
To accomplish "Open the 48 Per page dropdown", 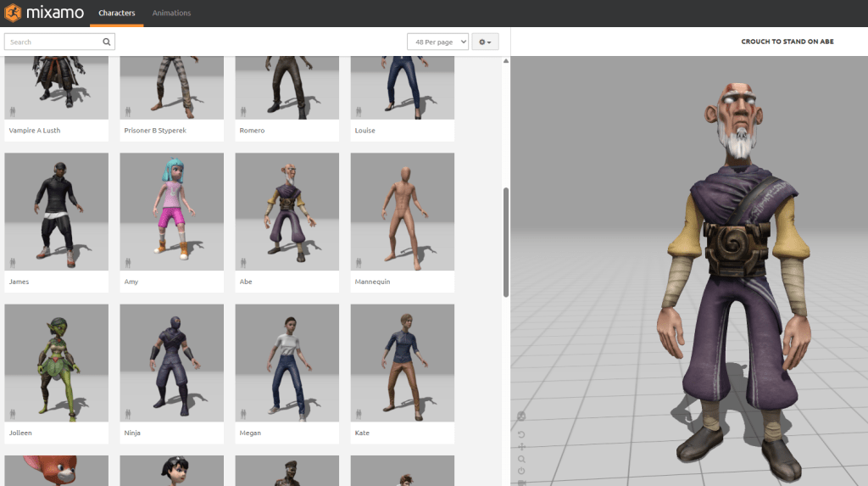I will pos(437,42).
